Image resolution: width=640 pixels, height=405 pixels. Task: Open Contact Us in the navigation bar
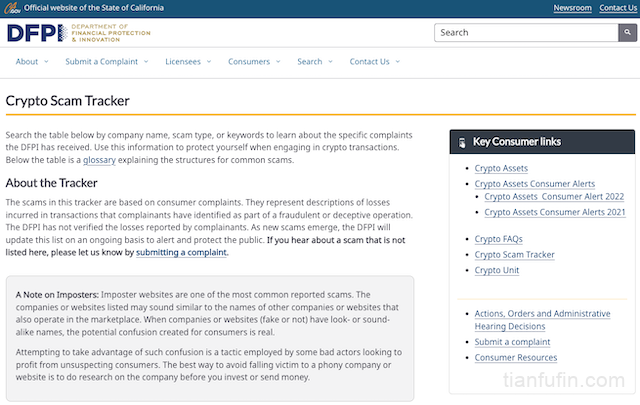(x=369, y=62)
